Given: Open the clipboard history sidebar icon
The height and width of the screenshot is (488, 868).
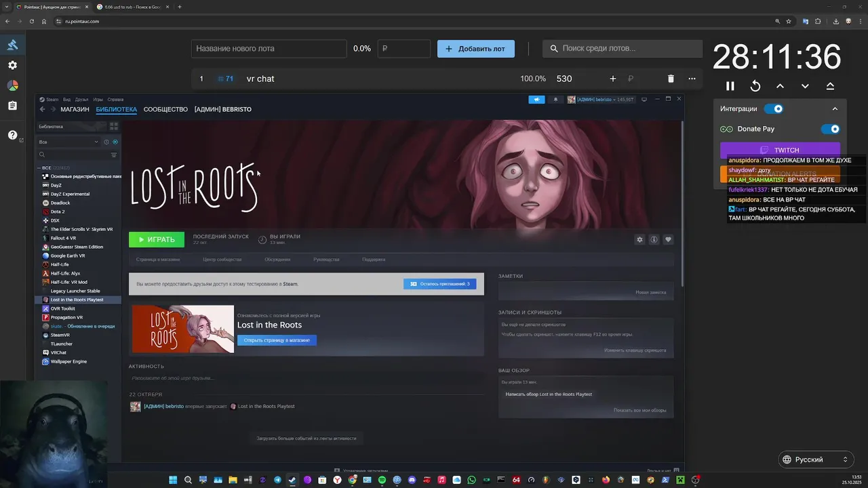Looking at the screenshot, I should [12, 106].
